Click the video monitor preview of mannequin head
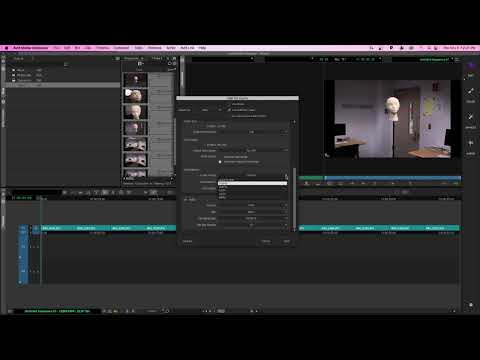The width and height of the screenshot is (480, 360). click(393, 119)
